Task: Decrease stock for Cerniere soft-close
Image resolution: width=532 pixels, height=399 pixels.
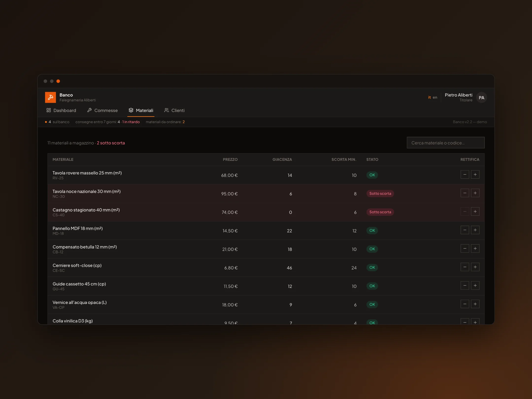Action: pyautogui.click(x=465, y=267)
